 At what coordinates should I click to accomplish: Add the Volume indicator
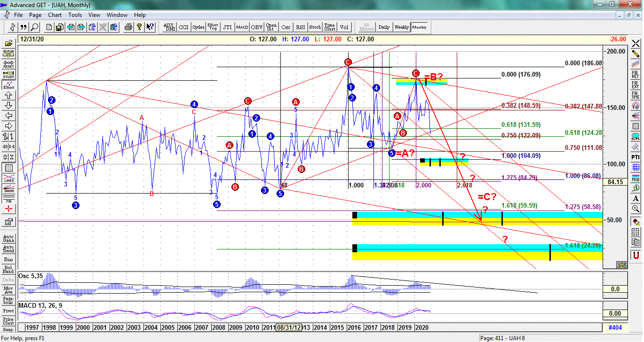(344, 27)
